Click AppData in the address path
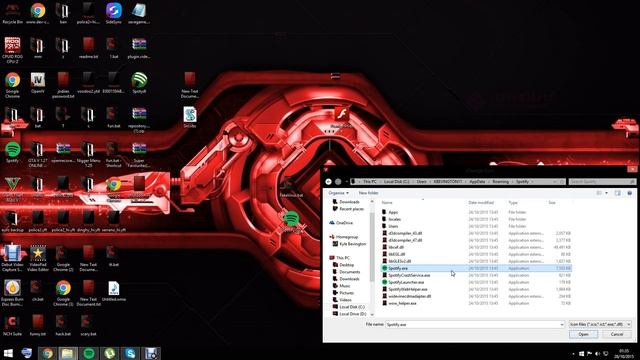Screen dimensions: 640x360 coord(477,182)
